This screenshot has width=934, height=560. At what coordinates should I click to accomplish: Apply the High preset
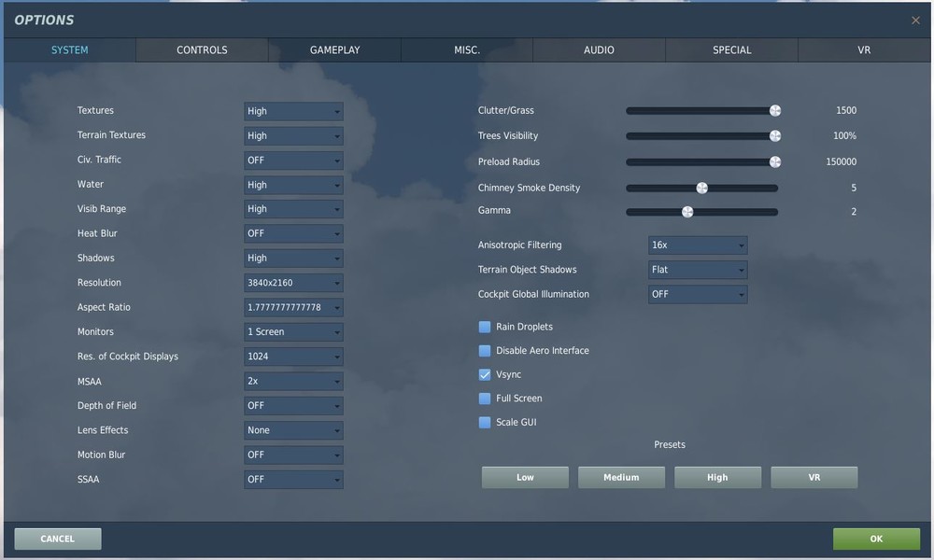pos(717,477)
